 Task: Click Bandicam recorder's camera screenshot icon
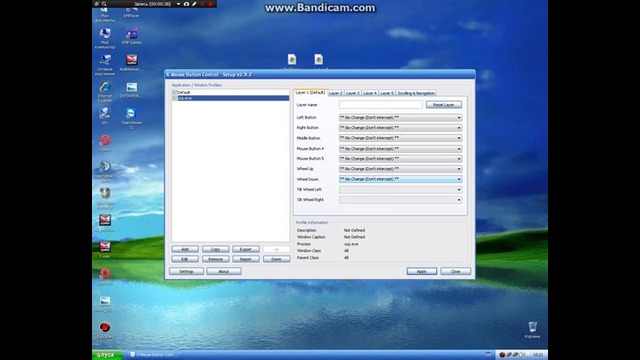186,4
